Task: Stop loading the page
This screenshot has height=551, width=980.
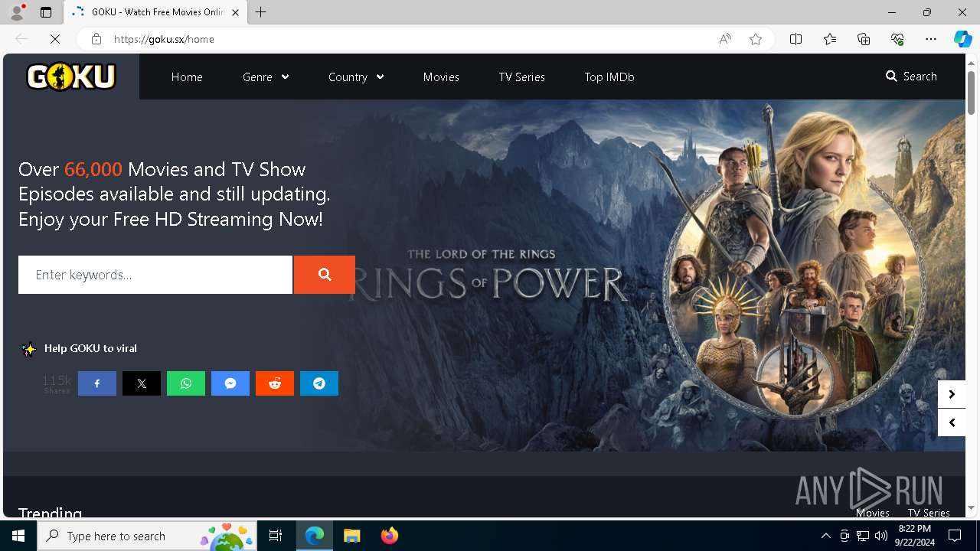Action: (55, 39)
